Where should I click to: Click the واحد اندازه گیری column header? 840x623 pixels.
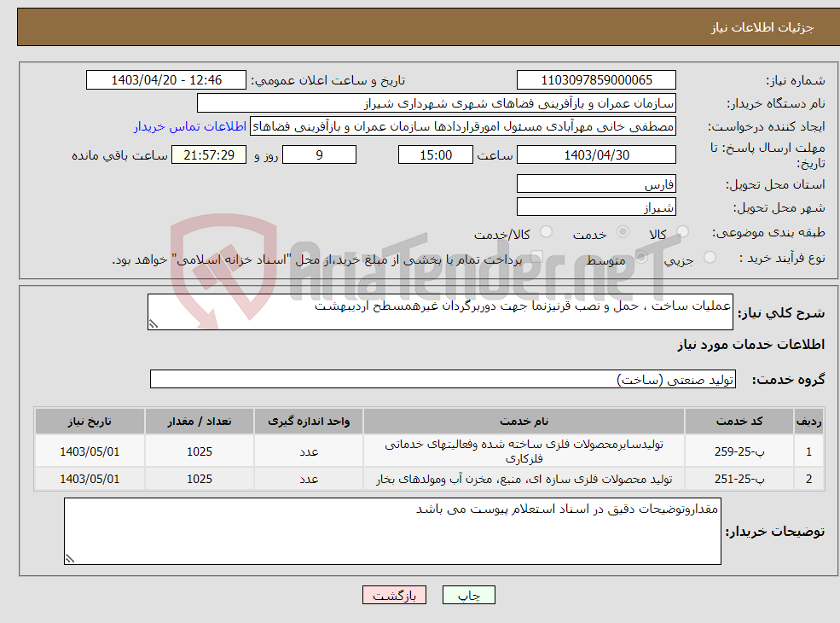pyautogui.click(x=309, y=422)
